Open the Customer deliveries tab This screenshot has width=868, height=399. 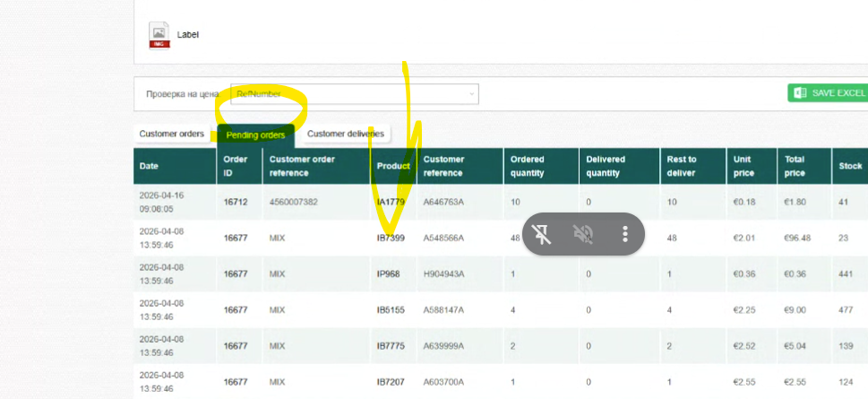[x=345, y=134]
